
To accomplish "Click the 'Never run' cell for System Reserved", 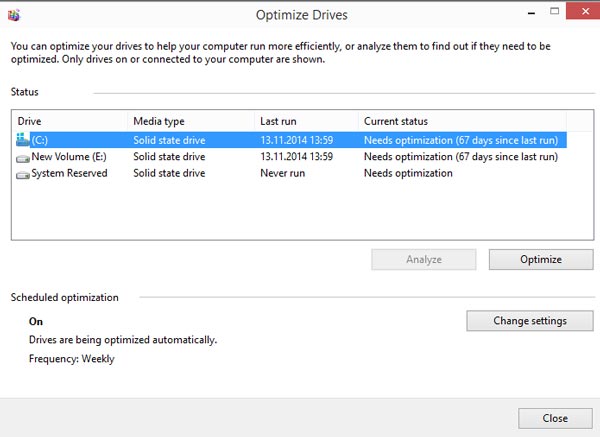I will click(282, 173).
